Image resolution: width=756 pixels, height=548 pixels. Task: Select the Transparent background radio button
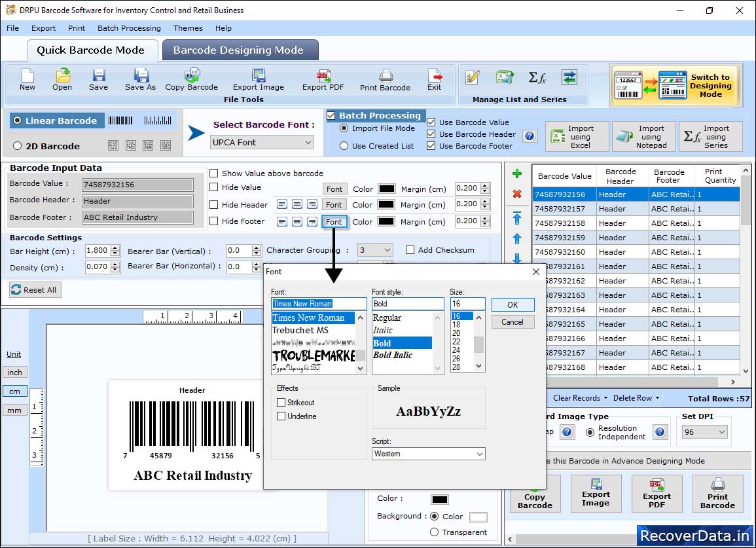(x=434, y=532)
